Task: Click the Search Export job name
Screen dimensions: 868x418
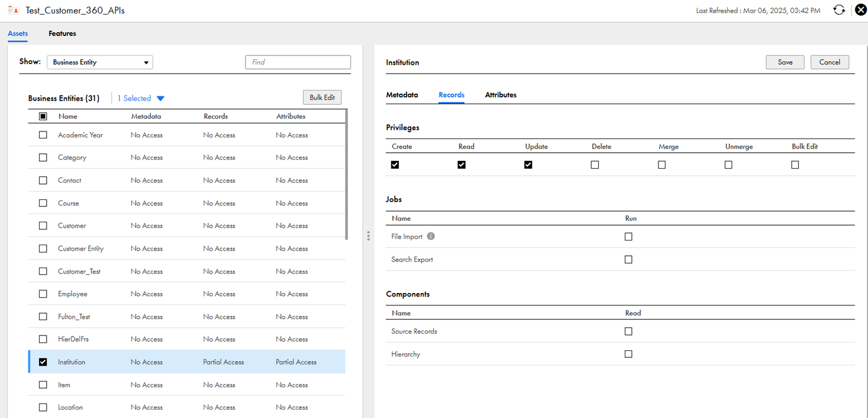Action: (412, 259)
